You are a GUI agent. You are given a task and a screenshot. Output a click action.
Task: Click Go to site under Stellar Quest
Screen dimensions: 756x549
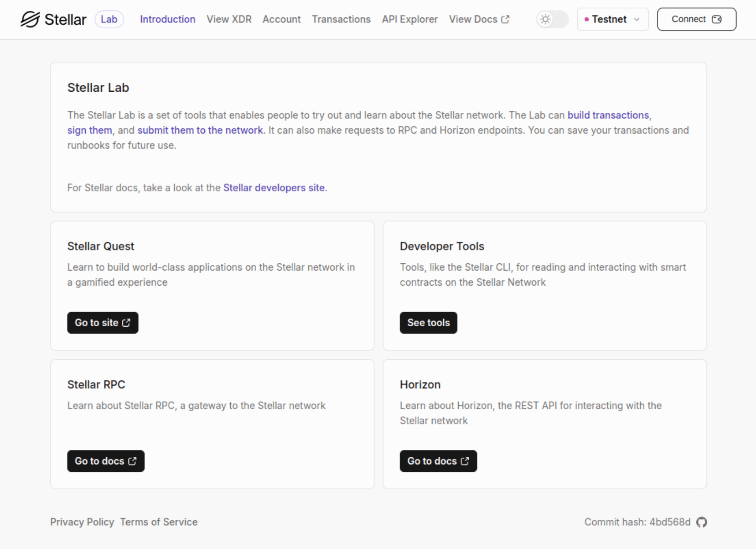pos(103,323)
